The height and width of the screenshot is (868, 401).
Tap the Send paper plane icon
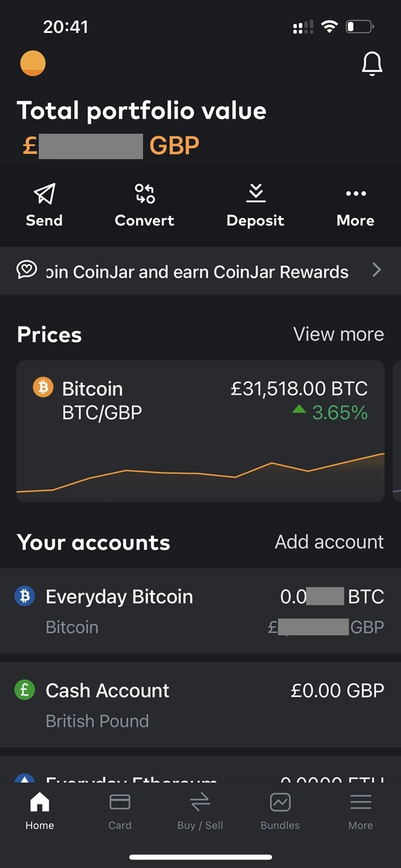(44, 194)
